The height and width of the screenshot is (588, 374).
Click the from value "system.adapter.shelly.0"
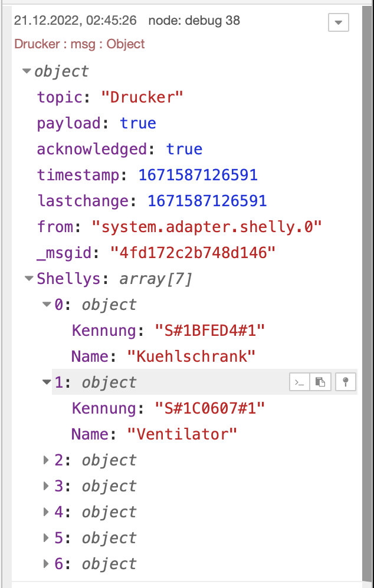tap(207, 227)
